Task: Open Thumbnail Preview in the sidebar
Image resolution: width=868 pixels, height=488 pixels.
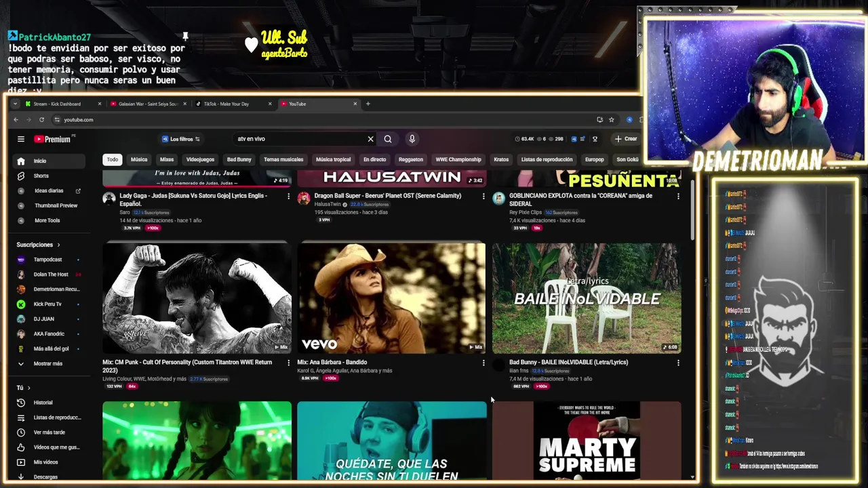Action: tap(48, 205)
